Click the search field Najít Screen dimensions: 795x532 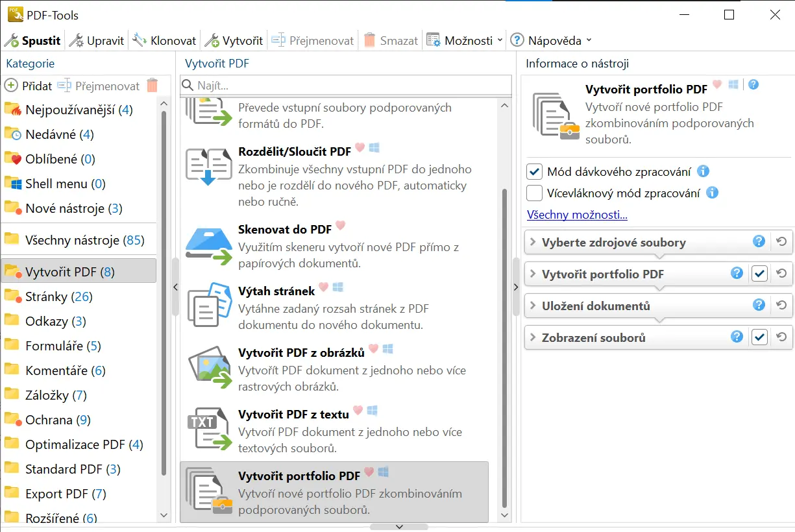346,86
